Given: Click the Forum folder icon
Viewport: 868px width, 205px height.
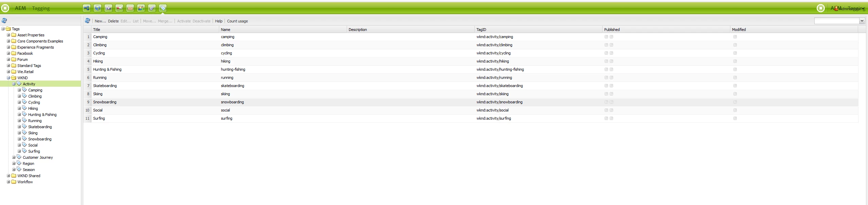Looking at the screenshot, I should click(14, 59).
